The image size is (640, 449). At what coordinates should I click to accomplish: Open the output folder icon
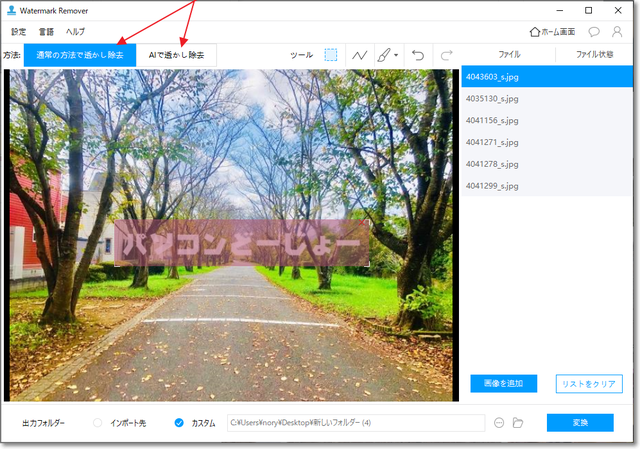tap(518, 423)
